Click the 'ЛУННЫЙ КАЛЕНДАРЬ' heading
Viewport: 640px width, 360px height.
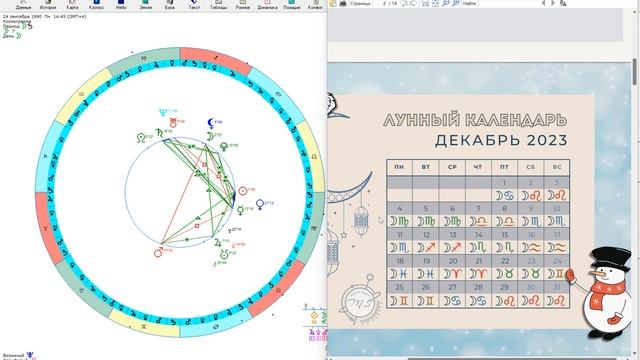(475, 120)
